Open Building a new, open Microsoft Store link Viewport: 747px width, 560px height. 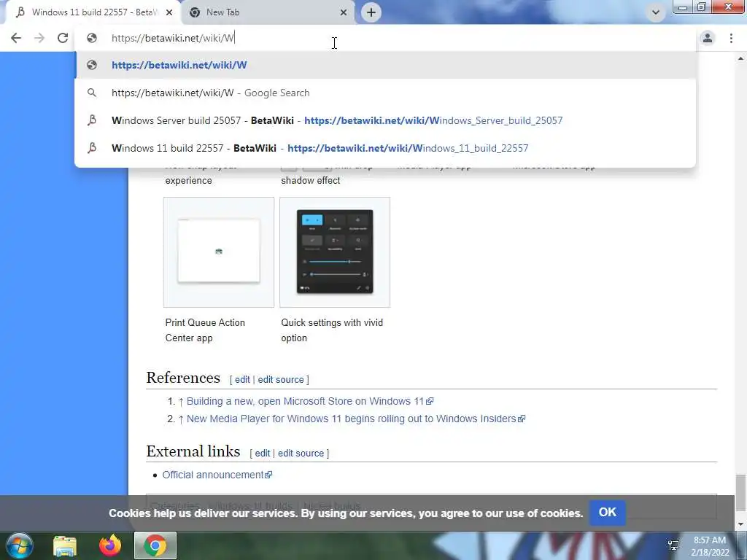[309, 401]
